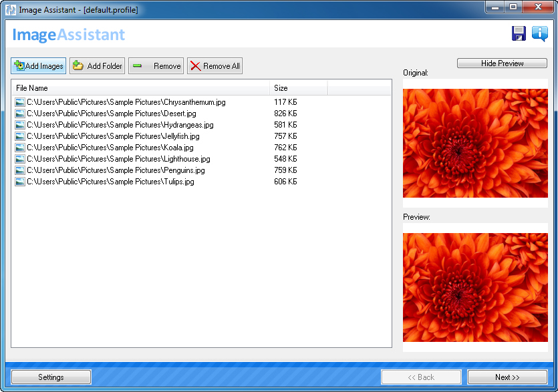Click the Hide Preview button
558x392 pixels.
[x=502, y=63]
